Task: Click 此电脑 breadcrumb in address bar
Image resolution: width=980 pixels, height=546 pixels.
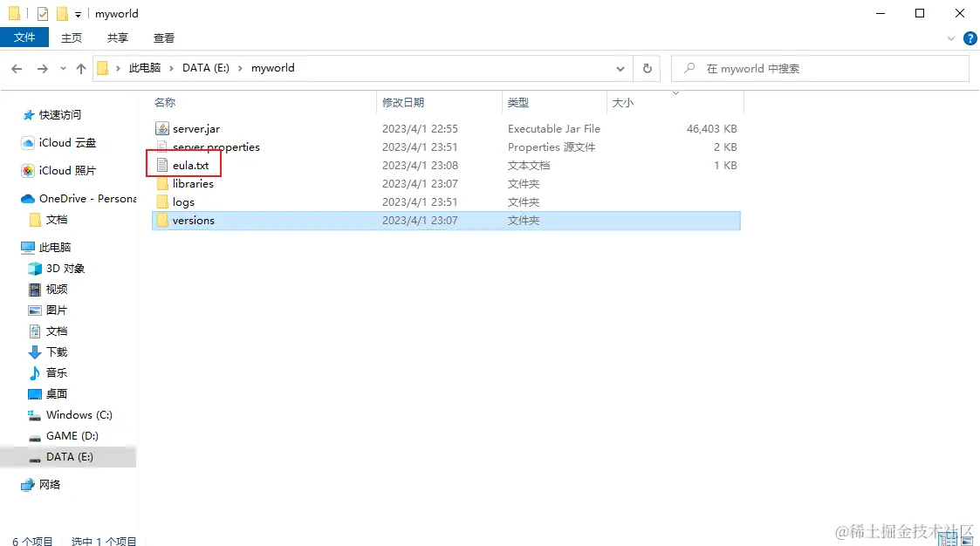Action: 144,68
